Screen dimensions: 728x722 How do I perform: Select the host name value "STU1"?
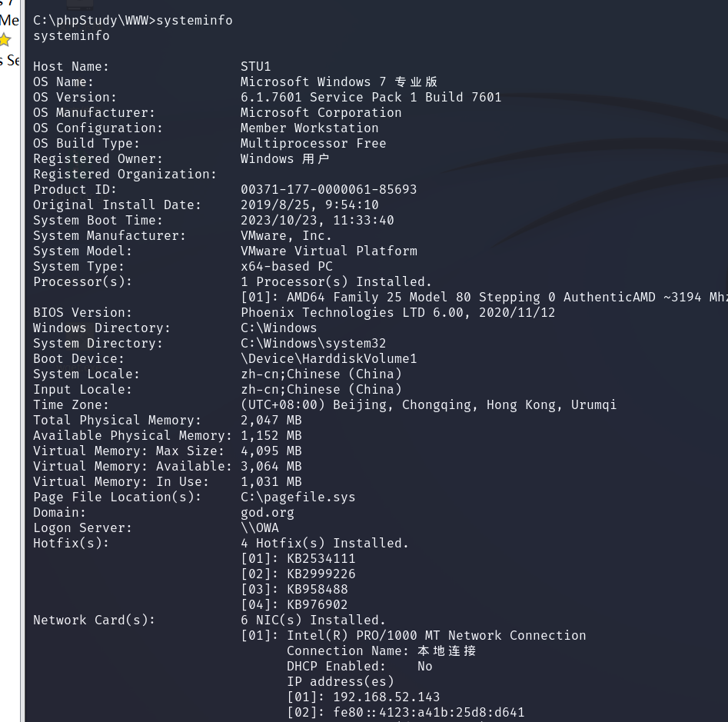256,66
